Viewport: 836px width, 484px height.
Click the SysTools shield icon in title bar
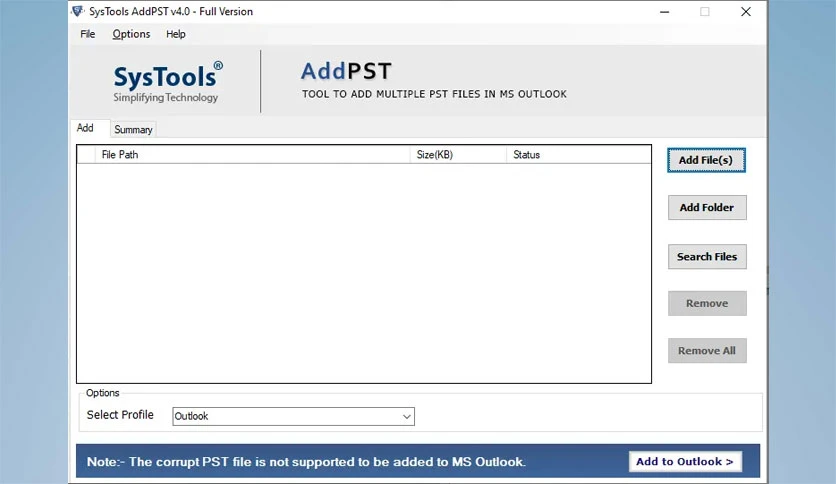[x=77, y=11]
